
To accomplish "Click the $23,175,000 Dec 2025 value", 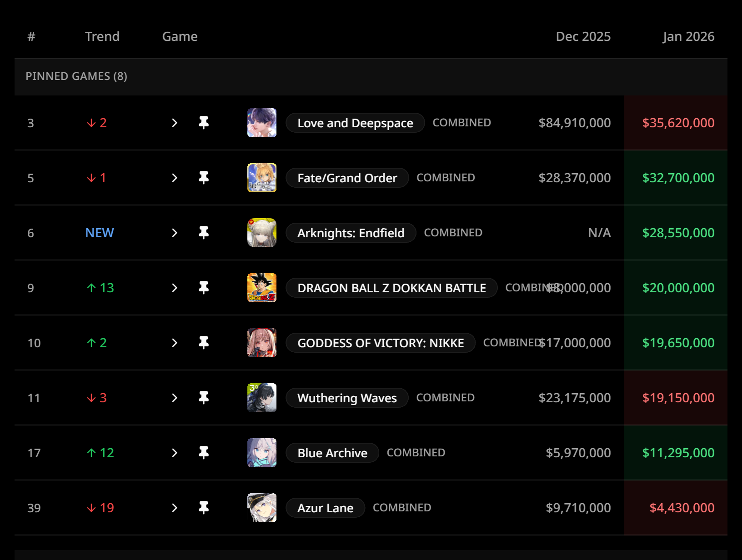I will pyautogui.click(x=575, y=398).
